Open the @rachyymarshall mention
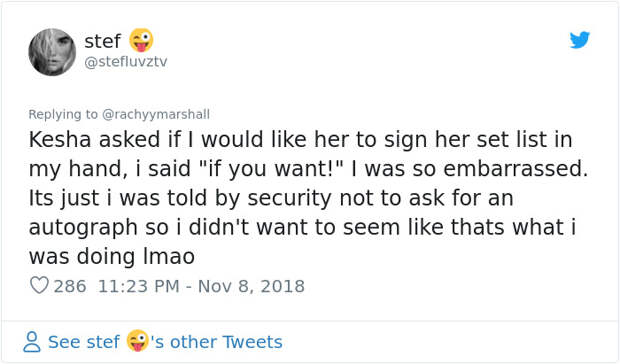 tap(156, 115)
